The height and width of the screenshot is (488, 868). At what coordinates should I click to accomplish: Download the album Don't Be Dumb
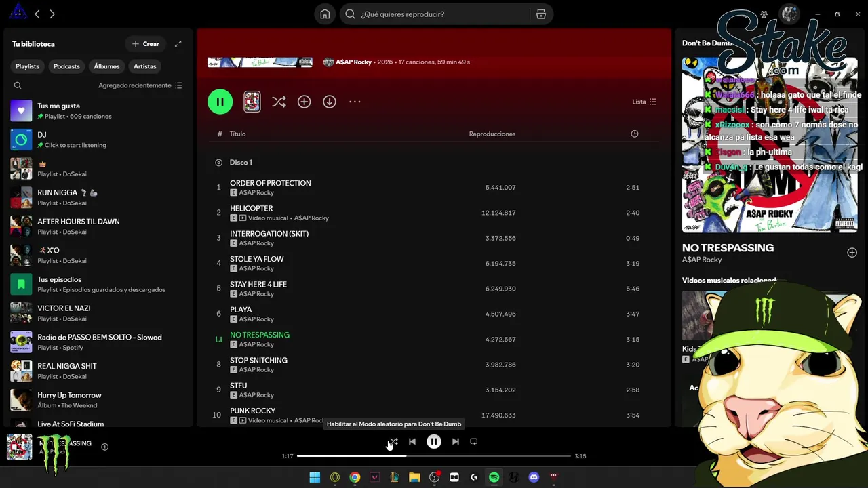click(x=330, y=102)
